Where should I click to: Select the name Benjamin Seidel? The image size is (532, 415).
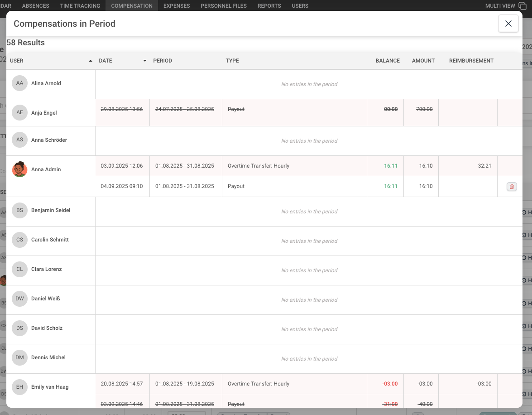coord(51,210)
